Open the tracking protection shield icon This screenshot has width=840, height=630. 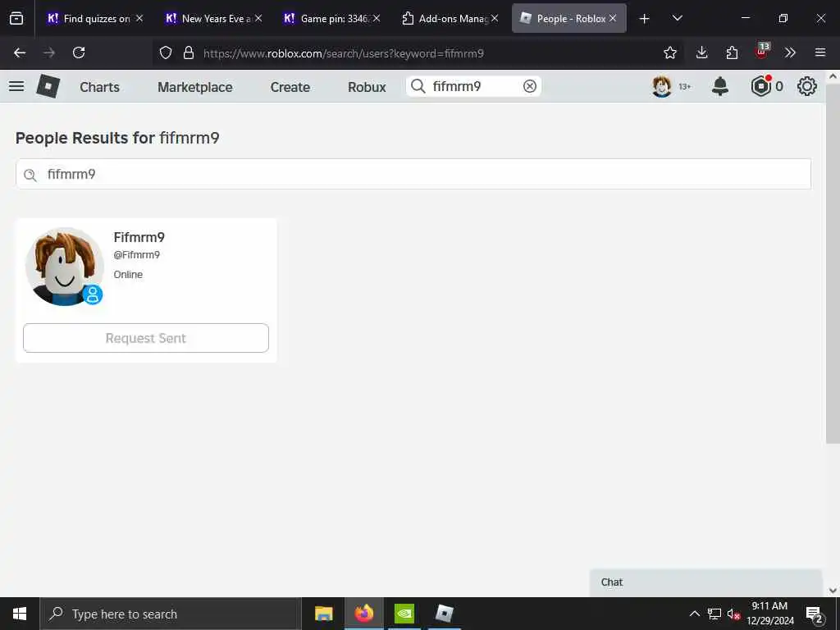pyautogui.click(x=166, y=52)
